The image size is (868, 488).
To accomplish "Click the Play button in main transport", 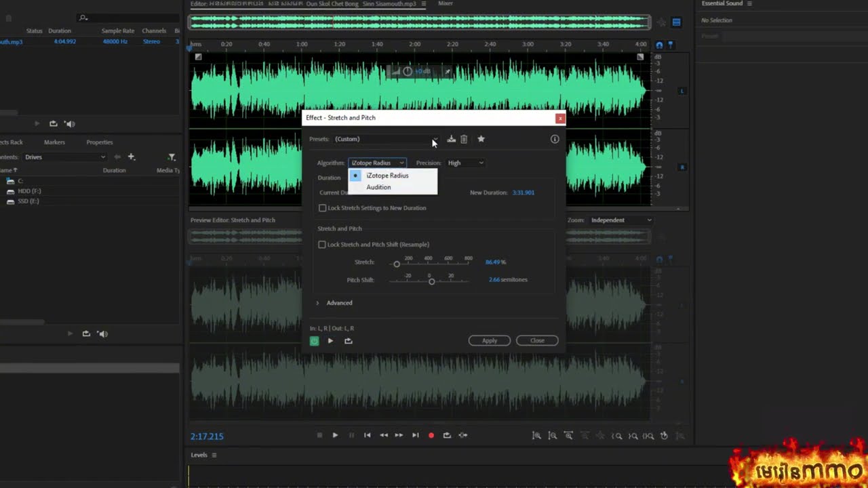I will 335,435.
